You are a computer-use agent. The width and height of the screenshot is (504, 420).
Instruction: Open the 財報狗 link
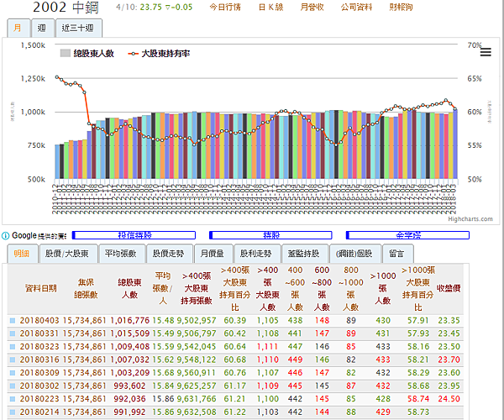click(401, 7)
